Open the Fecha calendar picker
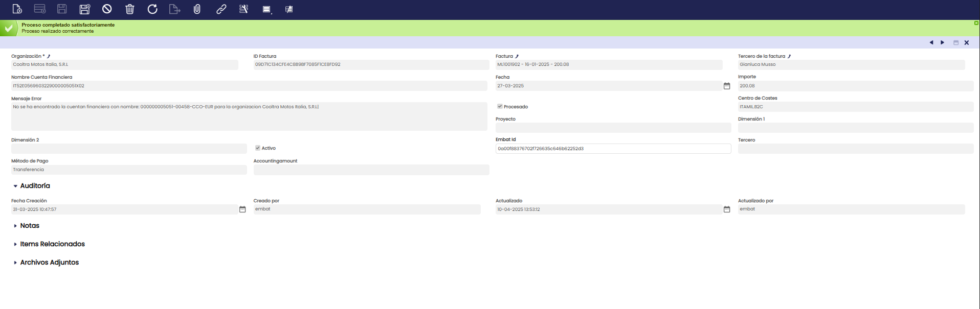 click(x=726, y=86)
